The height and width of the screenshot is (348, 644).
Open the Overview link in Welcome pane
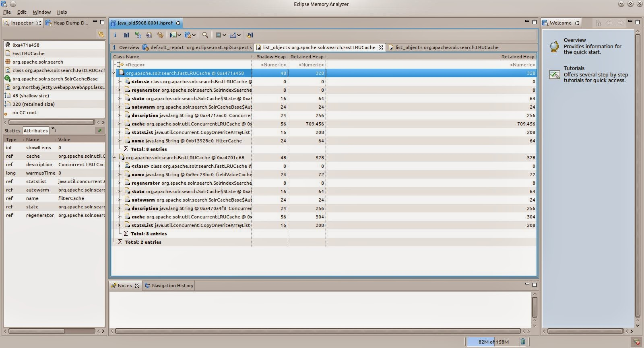click(575, 40)
